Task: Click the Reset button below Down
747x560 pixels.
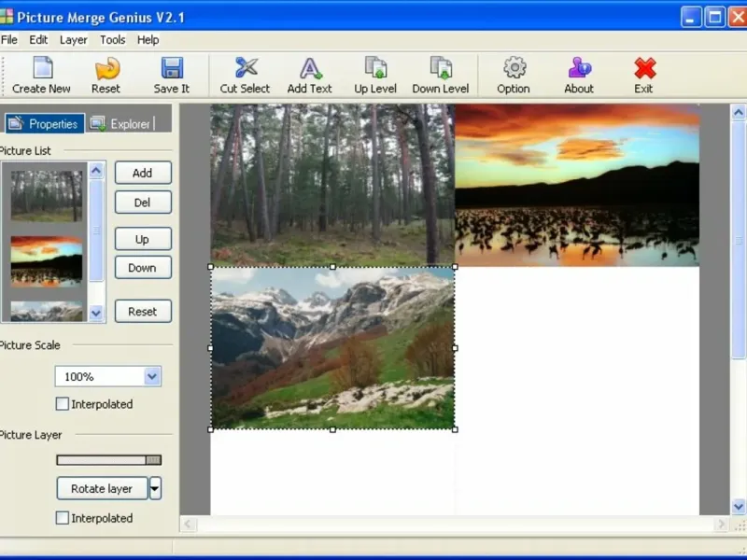Action: 143,312
